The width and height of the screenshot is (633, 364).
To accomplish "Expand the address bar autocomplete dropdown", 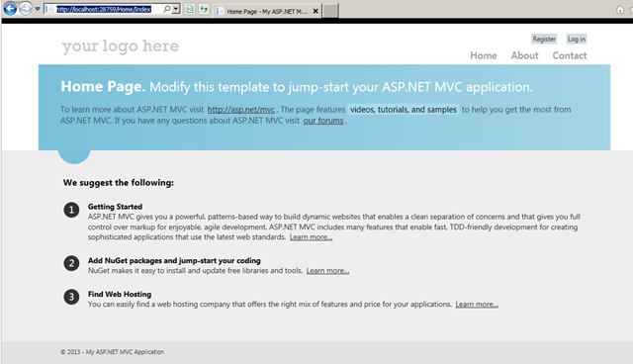I will pyautogui.click(x=176, y=9).
